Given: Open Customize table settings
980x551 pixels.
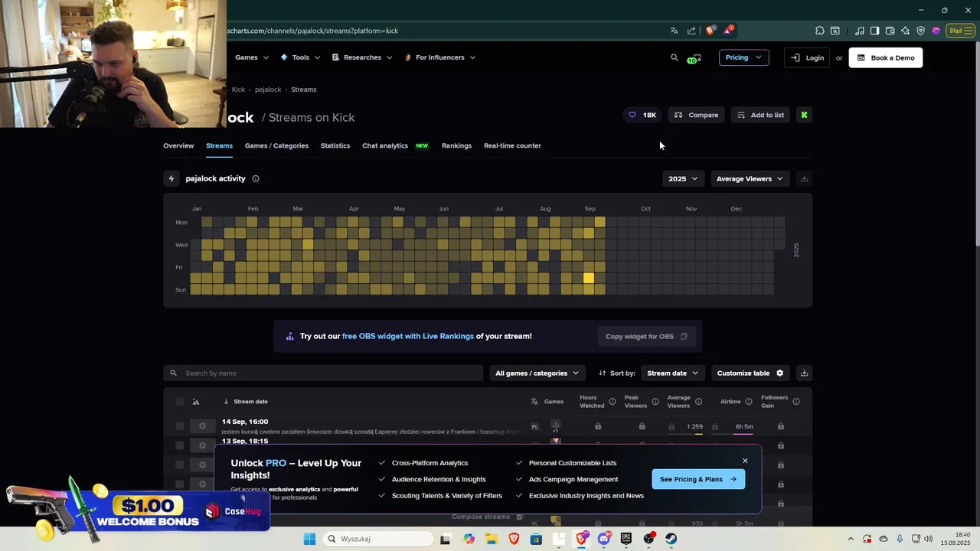Looking at the screenshot, I should click(750, 373).
